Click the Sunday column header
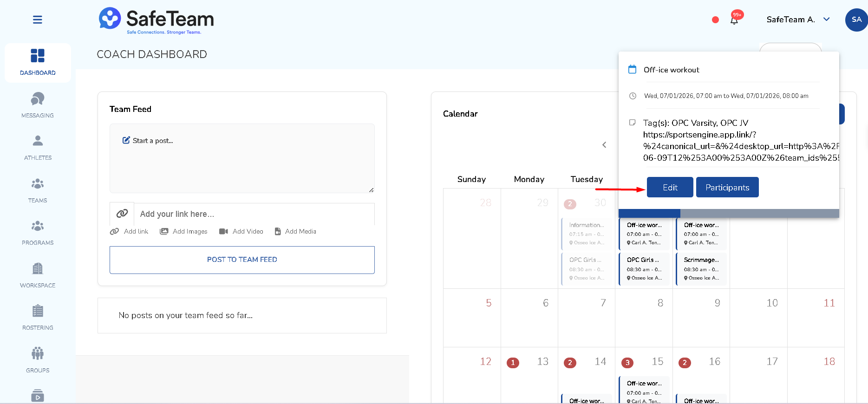Screen dimensions: 868x404 click(x=471, y=179)
